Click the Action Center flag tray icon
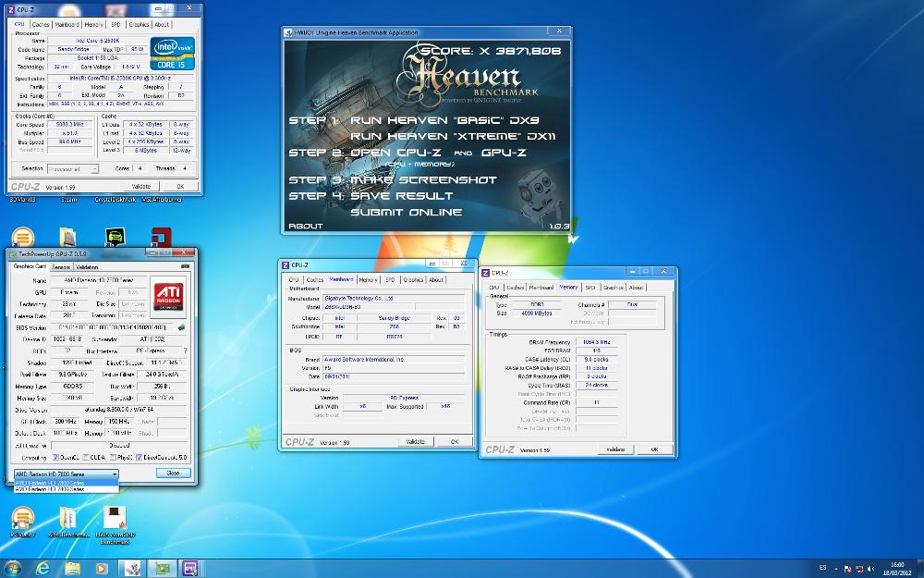The width and height of the screenshot is (924, 578). [x=848, y=569]
